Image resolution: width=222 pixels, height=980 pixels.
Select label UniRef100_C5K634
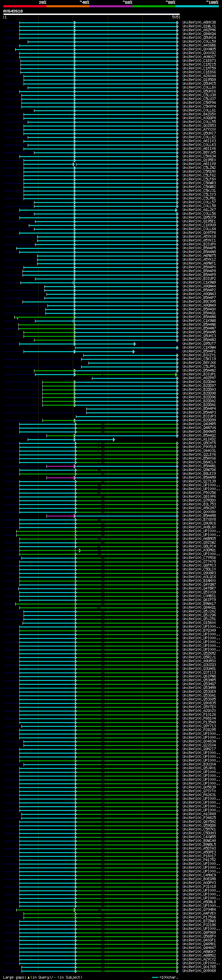199,156
